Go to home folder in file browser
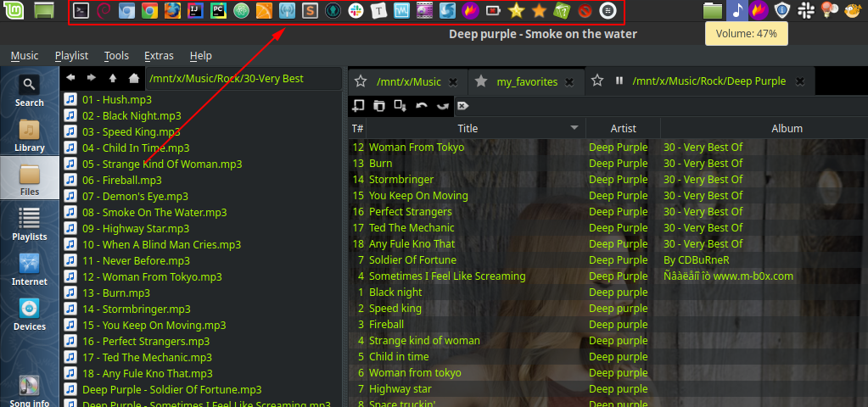The height and width of the screenshot is (407, 868). pyautogui.click(x=133, y=78)
